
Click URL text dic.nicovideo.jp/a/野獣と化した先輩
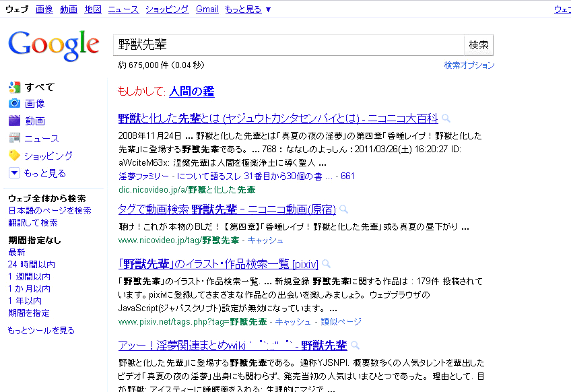click(x=187, y=190)
